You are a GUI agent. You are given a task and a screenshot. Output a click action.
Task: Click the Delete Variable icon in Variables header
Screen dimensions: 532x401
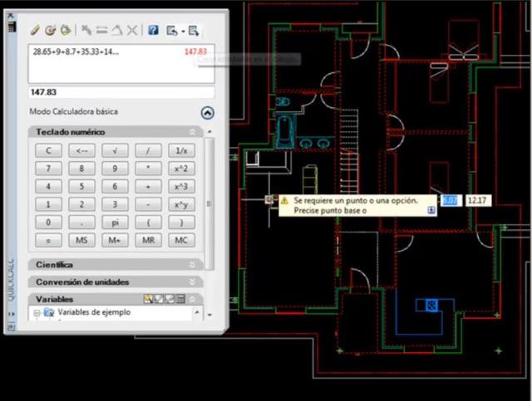coord(170,299)
